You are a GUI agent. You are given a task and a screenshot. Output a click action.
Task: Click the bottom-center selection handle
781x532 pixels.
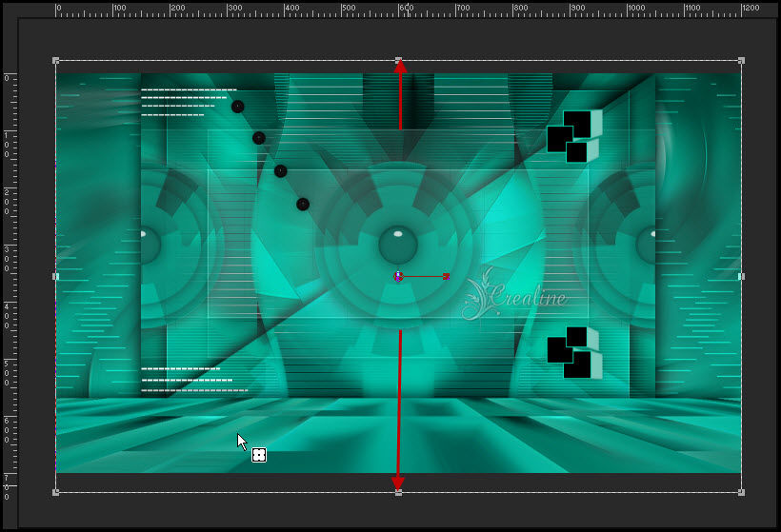(399, 492)
